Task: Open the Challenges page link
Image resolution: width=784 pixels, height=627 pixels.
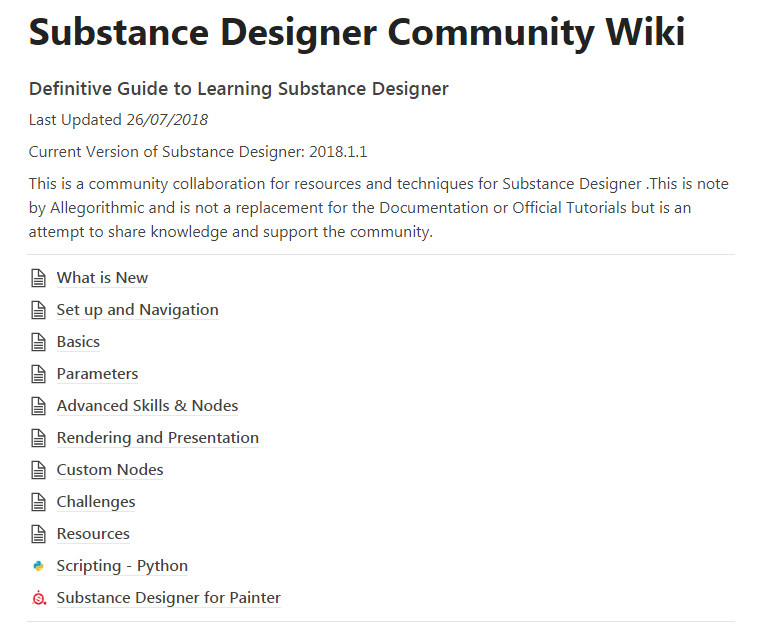Action: click(x=96, y=502)
